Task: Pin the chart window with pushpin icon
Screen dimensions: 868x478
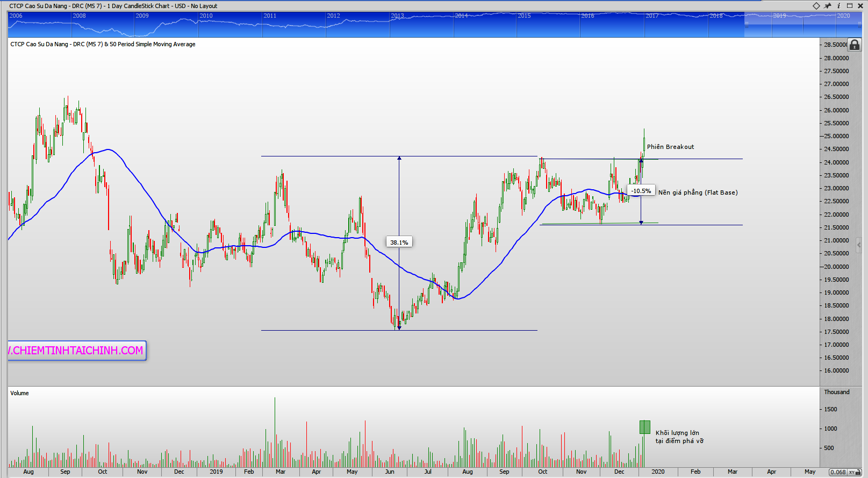Action: 828,6
